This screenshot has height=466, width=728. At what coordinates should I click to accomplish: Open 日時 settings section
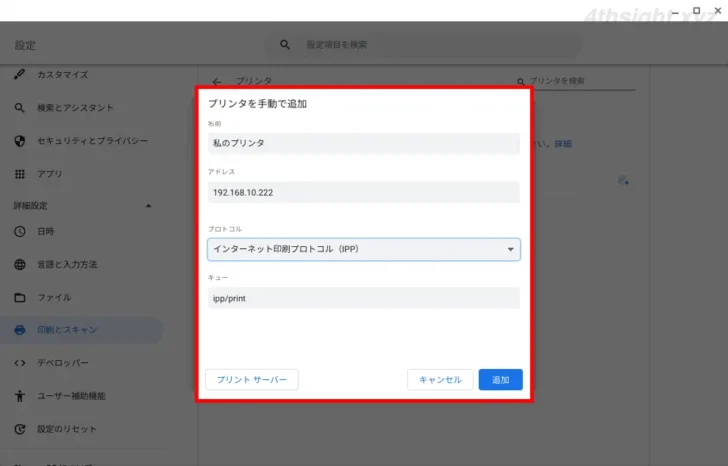click(46, 231)
